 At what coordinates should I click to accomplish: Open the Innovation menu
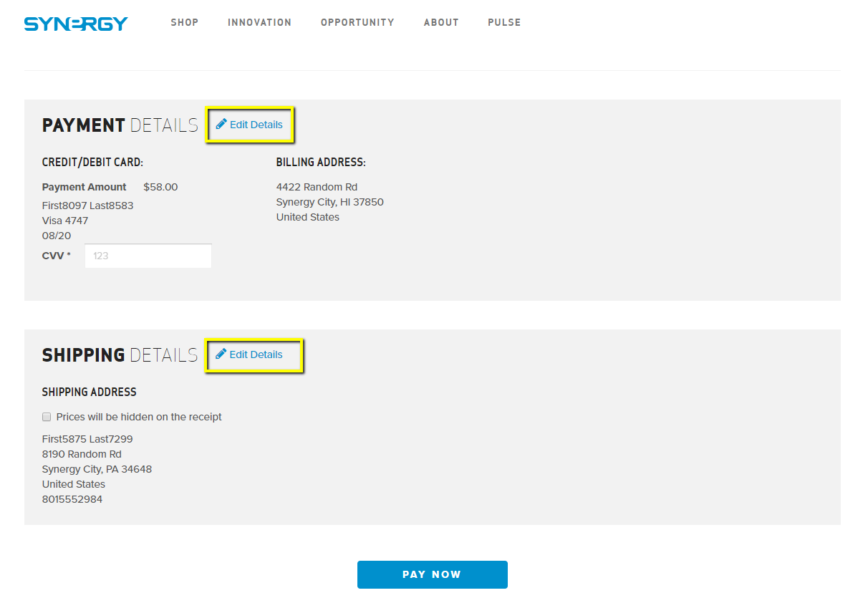pyautogui.click(x=259, y=22)
